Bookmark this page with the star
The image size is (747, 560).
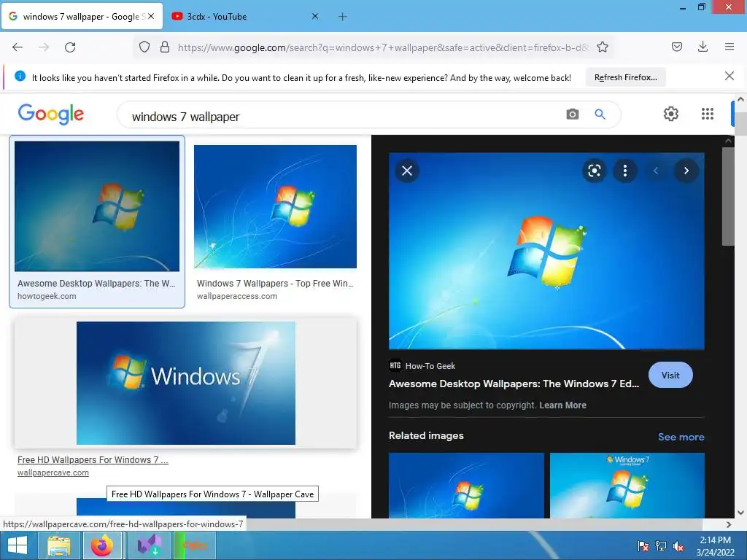[x=602, y=47]
